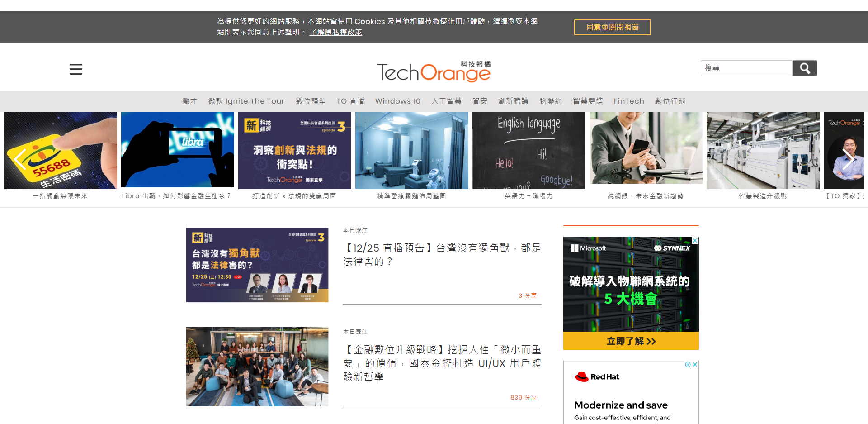The image size is (868, 424).
Task: Accept cookies with 同意並關閉視窗 button
Action: point(612,28)
